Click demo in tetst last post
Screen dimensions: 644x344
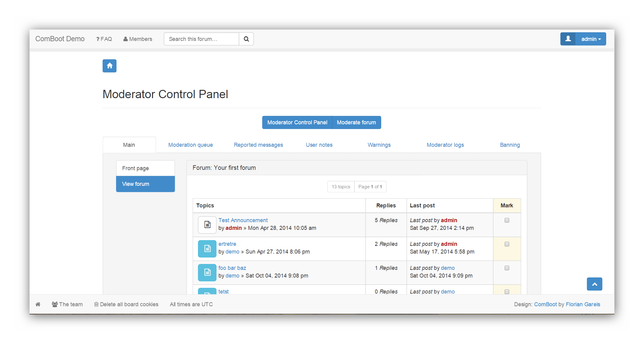448,292
